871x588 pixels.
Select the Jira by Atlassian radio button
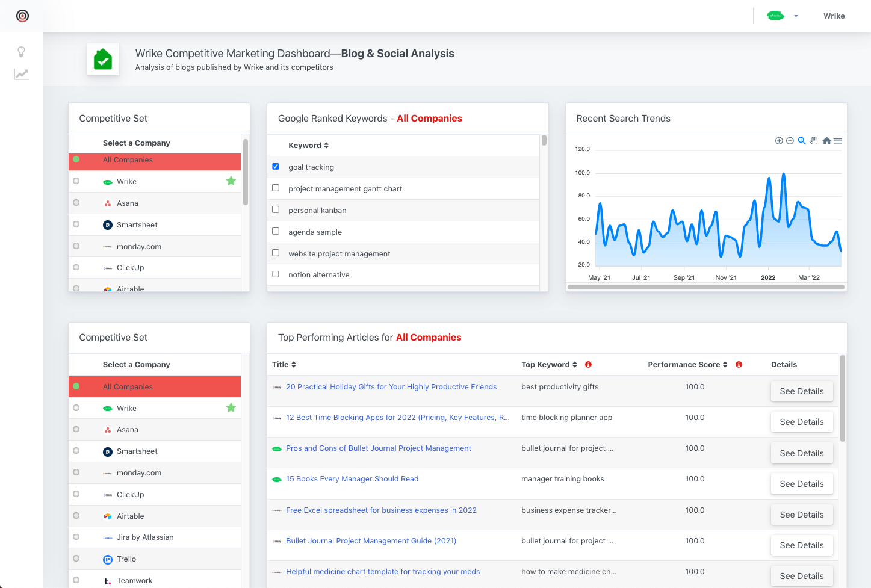(76, 537)
